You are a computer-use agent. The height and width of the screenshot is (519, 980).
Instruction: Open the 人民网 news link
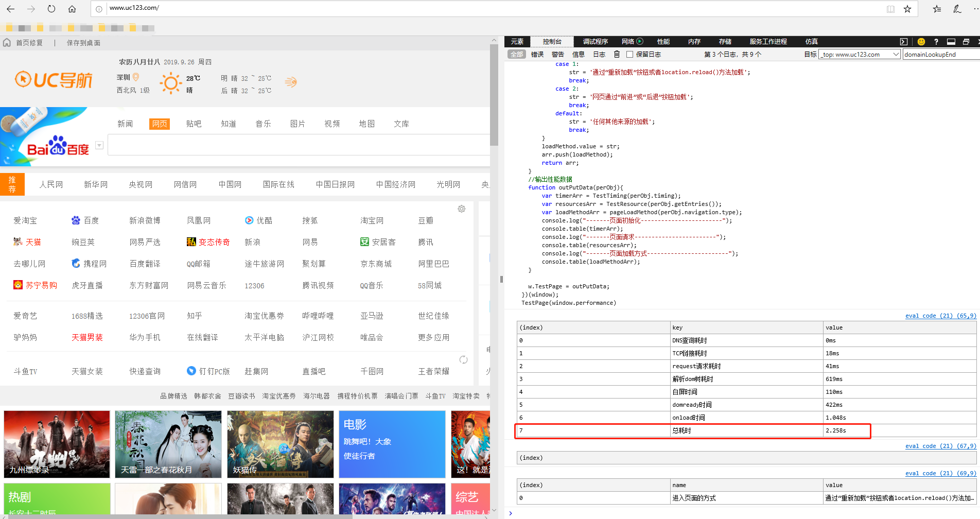[x=51, y=184]
